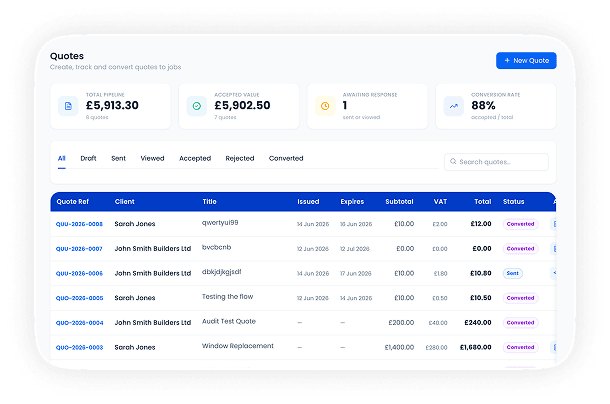Viewport: 610px width, 404px height.
Task: Open the first quote ref link ending 0008
Action: point(79,224)
